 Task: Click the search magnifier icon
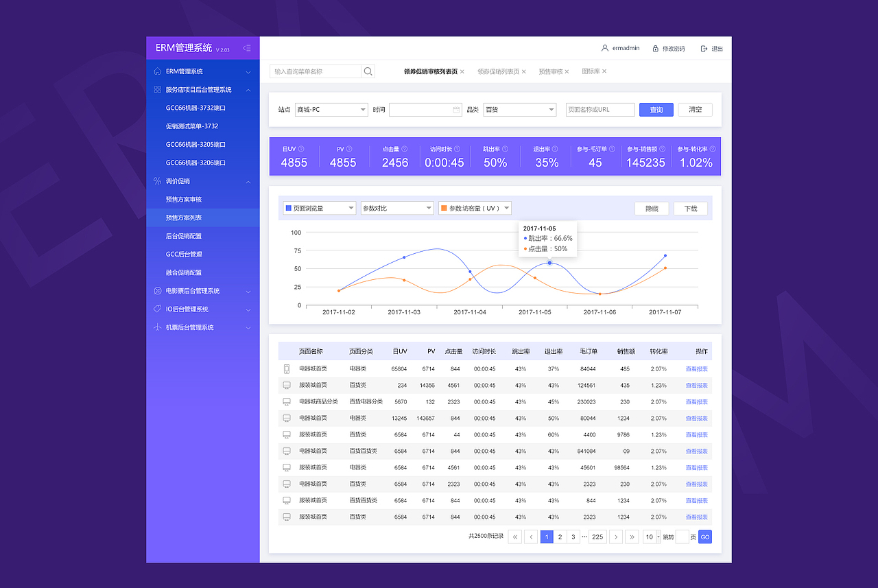coord(368,71)
